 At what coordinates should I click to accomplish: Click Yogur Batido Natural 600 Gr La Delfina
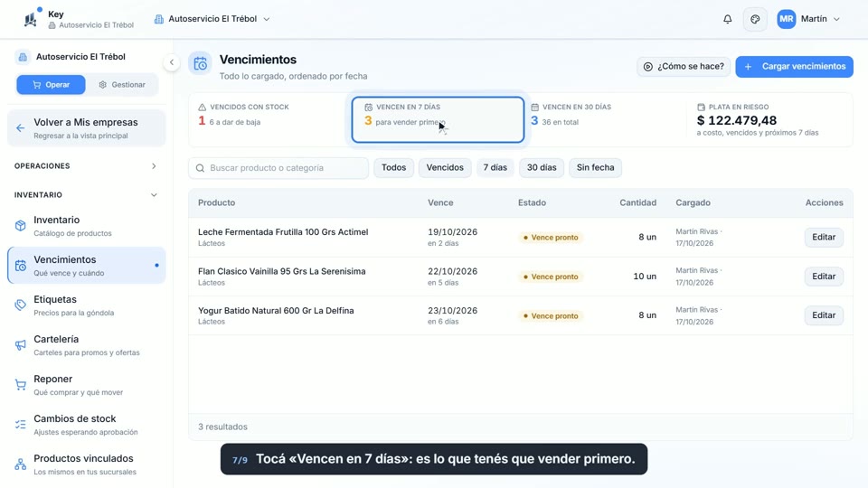coord(276,310)
